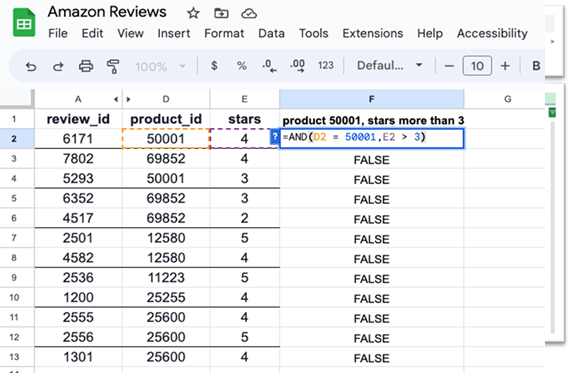Open the Extensions menu

coord(372,33)
